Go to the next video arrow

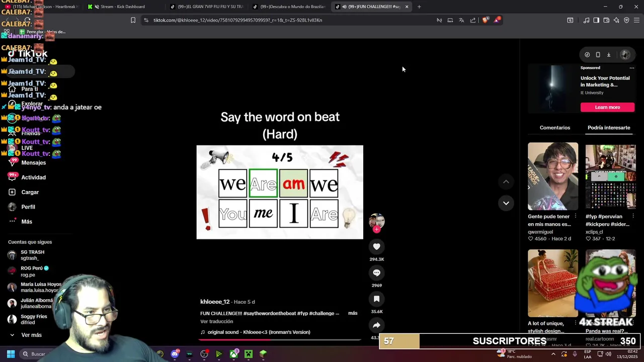506,203
